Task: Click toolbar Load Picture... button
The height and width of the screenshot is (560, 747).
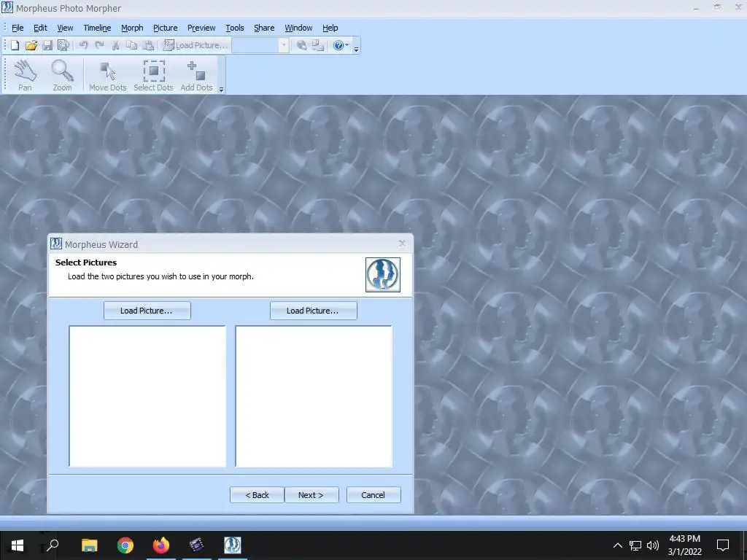Action: pos(196,45)
